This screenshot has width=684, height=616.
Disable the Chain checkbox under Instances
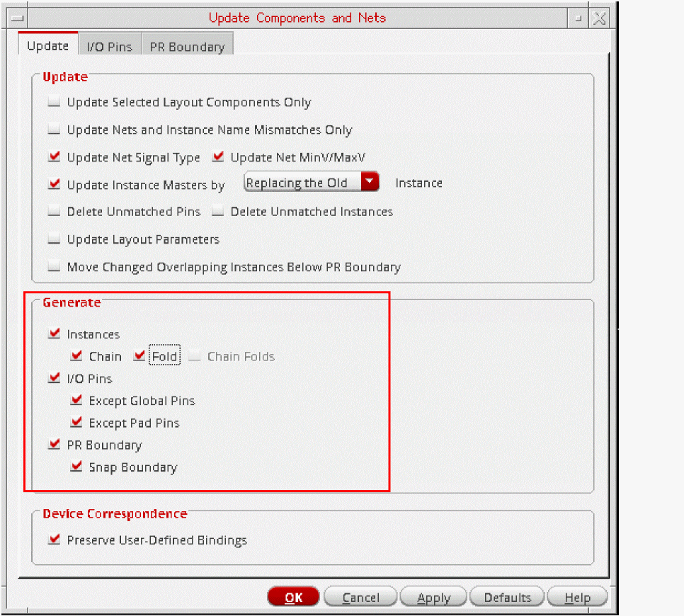[x=76, y=356]
